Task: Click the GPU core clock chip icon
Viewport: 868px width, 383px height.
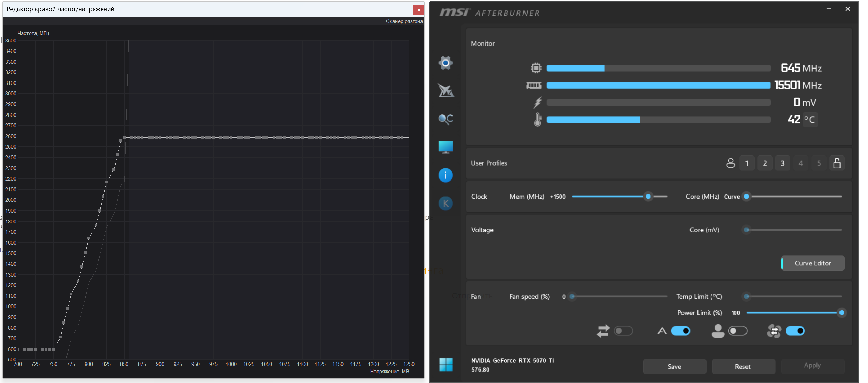Action: (536, 68)
